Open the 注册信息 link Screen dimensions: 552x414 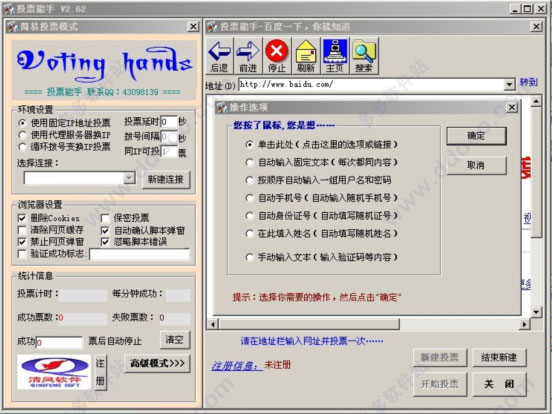[x=237, y=366]
